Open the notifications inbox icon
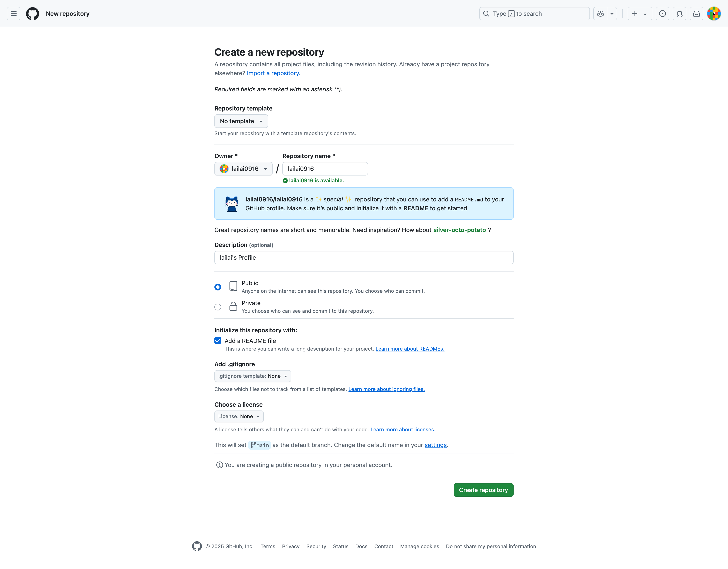 (696, 14)
